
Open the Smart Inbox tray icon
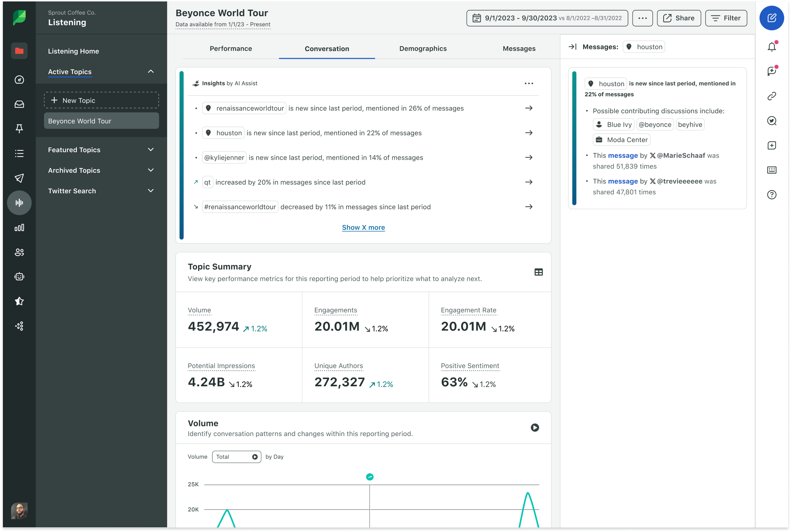pyautogui.click(x=19, y=104)
